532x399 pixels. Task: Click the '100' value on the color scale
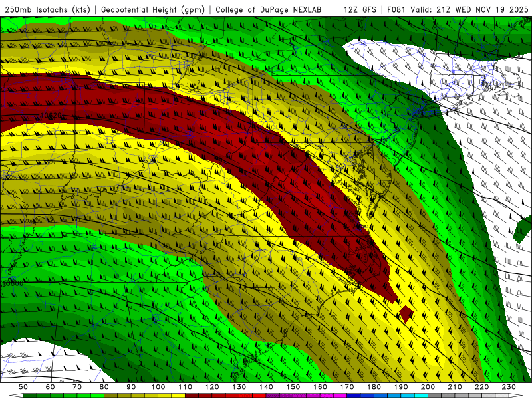tap(158, 387)
